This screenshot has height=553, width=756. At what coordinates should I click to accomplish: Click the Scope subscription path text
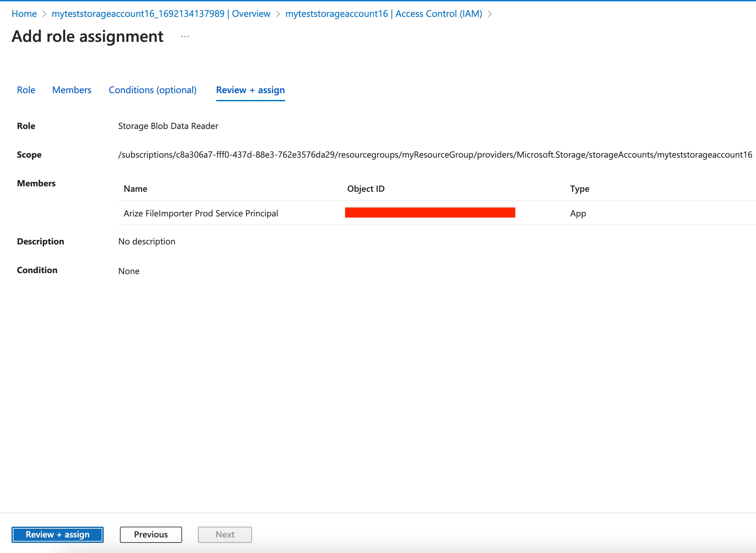pos(435,155)
